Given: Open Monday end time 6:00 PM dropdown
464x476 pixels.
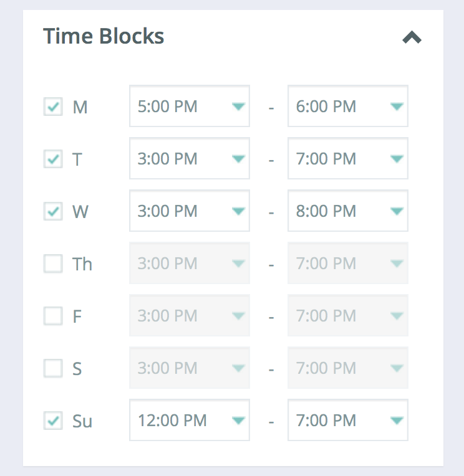Looking at the screenshot, I should [347, 107].
